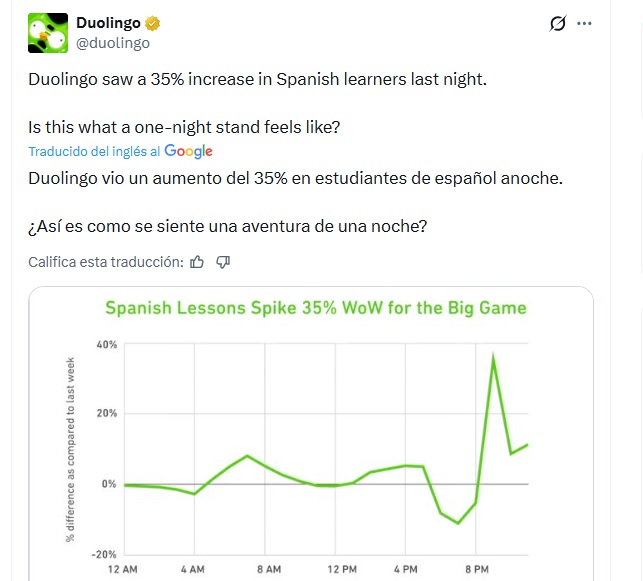Click the chart title "Spanish Lessons Spike 35% WoW"

pos(316,308)
